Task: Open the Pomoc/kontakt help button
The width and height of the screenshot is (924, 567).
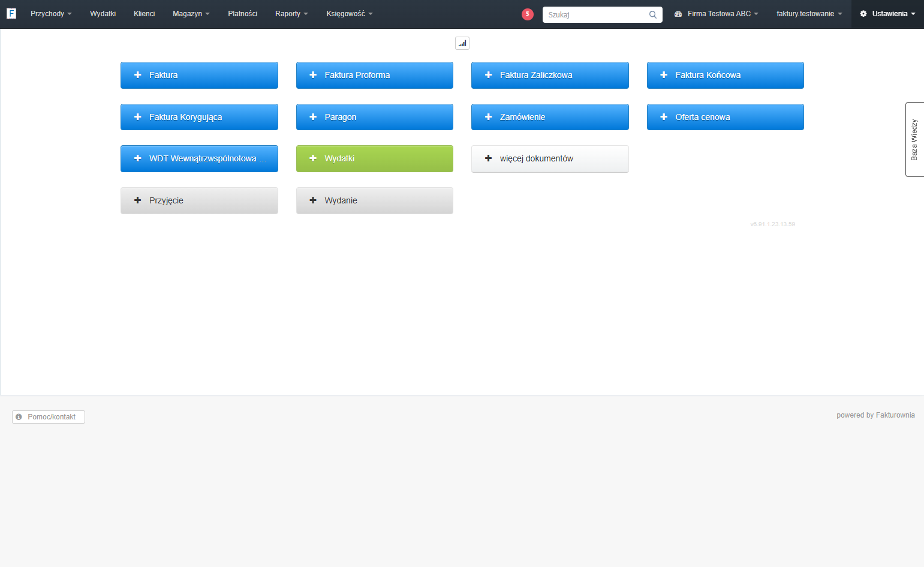Action: tap(49, 417)
